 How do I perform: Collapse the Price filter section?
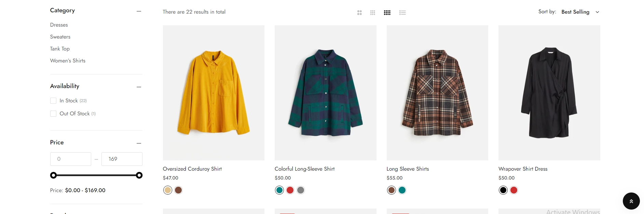pyautogui.click(x=139, y=143)
